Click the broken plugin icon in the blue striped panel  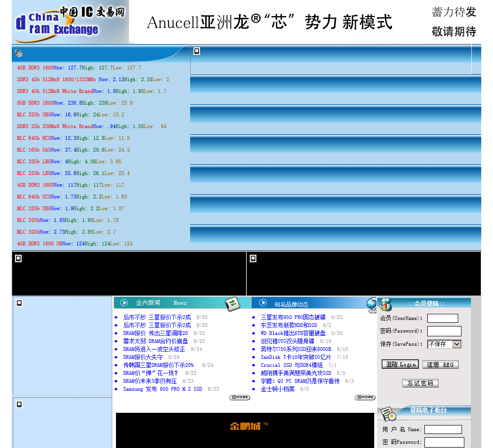click(x=197, y=51)
